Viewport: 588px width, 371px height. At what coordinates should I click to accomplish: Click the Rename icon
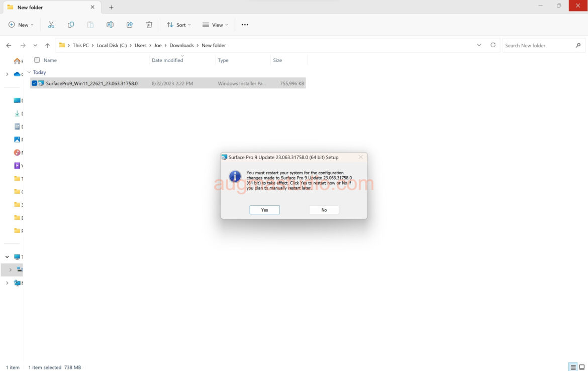pyautogui.click(x=110, y=25)
